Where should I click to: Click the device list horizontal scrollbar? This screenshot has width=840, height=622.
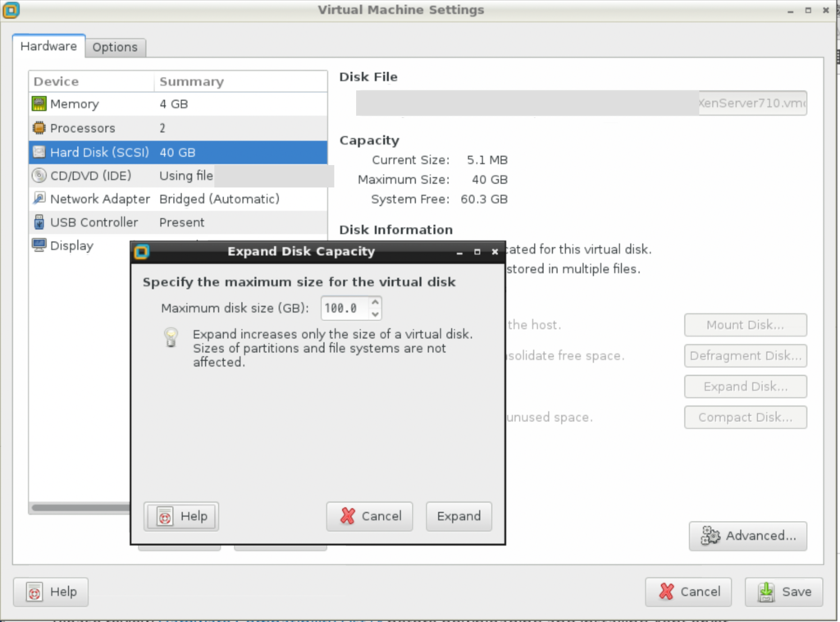[x=80, y=507]
